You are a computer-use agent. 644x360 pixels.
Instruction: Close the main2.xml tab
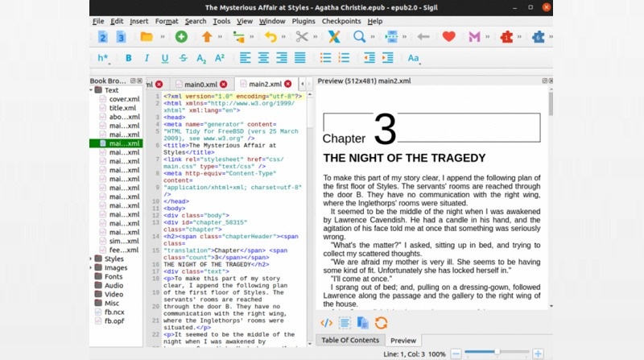click(288, 84)
